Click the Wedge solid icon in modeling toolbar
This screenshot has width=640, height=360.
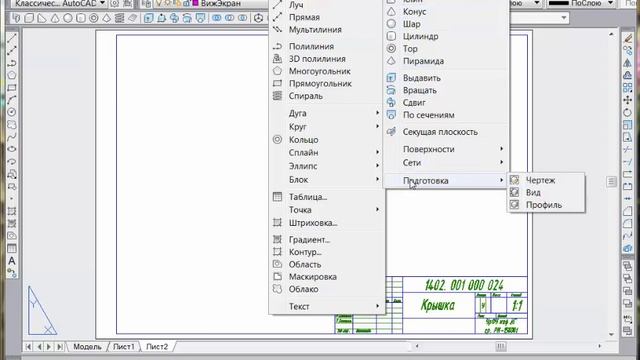point(42,18)
